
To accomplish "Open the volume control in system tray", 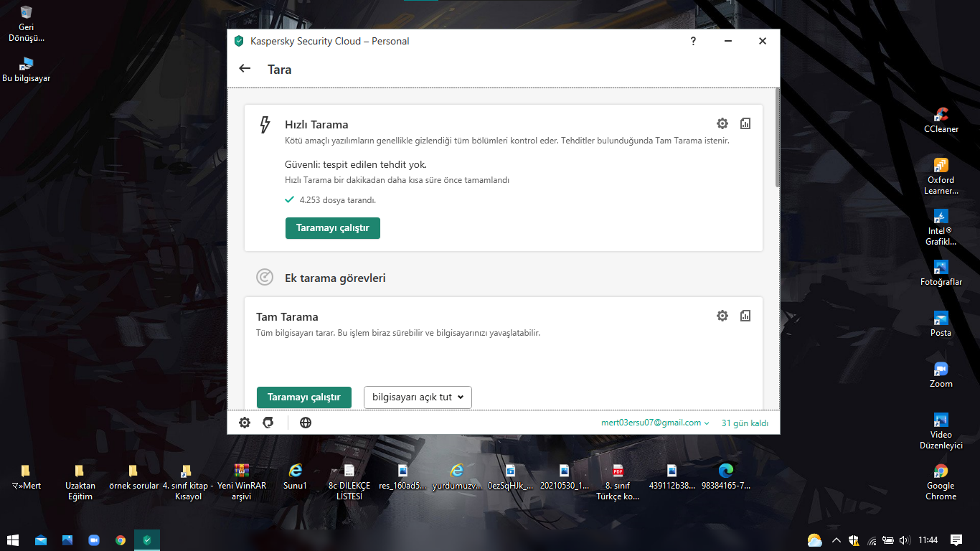I will [905, 540].
